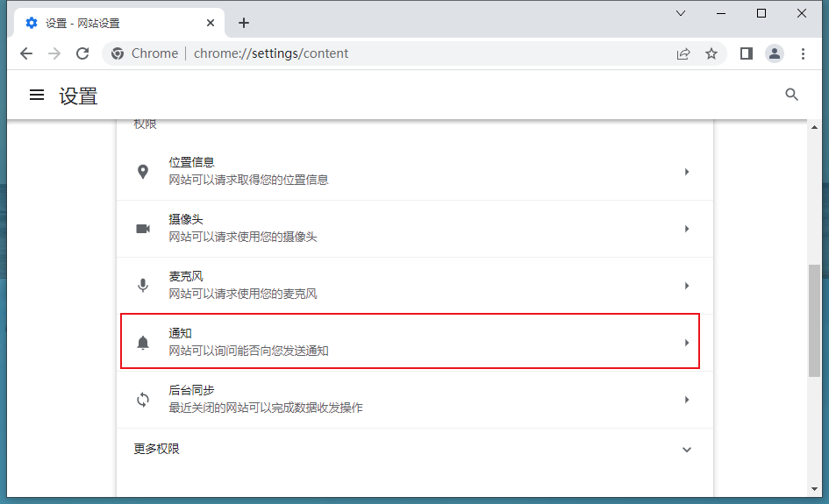Screen dimensions: 829x504
Task: Expand the 摄像头 row arrow
Action: coord(686,229)
